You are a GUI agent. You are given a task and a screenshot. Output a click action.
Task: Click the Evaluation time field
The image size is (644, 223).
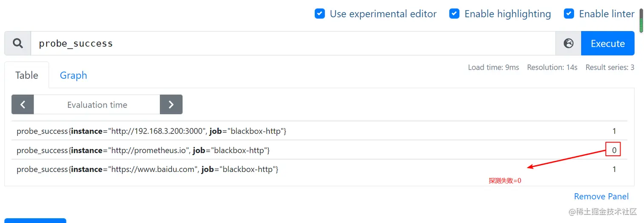pyautogui.click(x=97, y=105)
